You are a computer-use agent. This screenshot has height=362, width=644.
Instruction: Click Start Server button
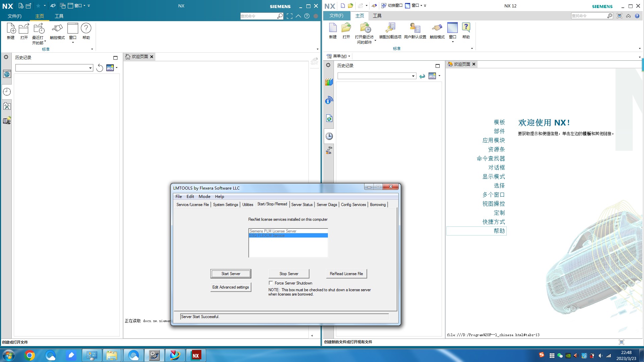[x=231, y=274]
